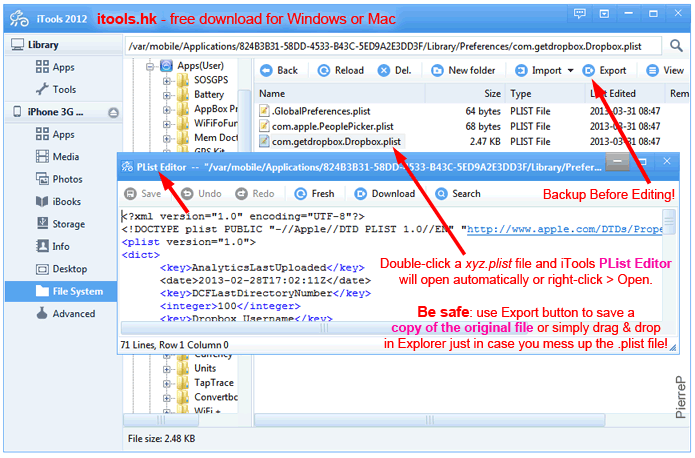Save the plist in PList Editor
Screen dimensions: 695x458
143,194
